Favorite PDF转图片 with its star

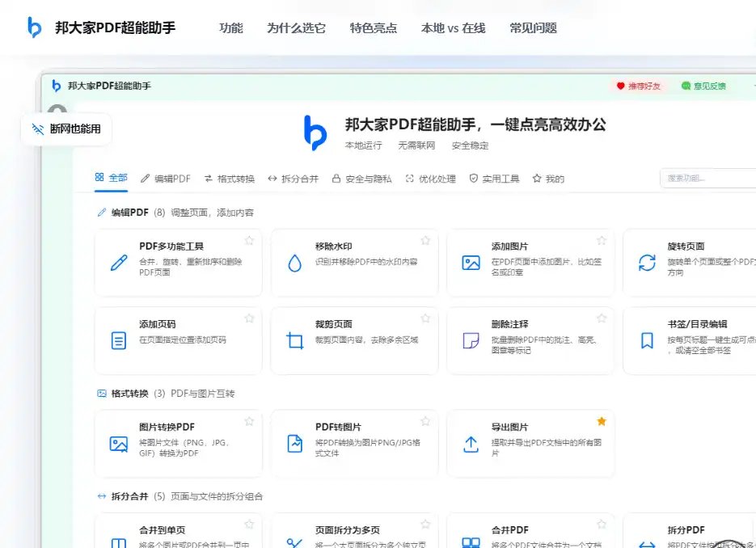point(425,421)
